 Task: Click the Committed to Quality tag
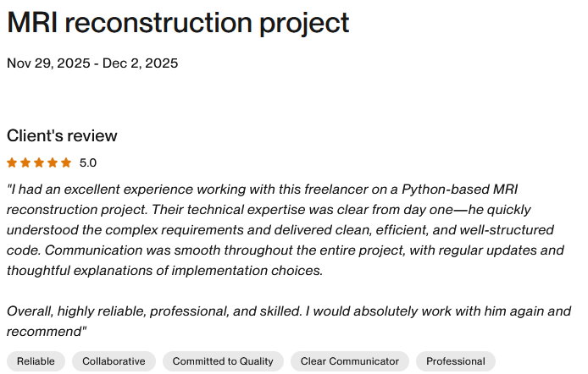223,361
